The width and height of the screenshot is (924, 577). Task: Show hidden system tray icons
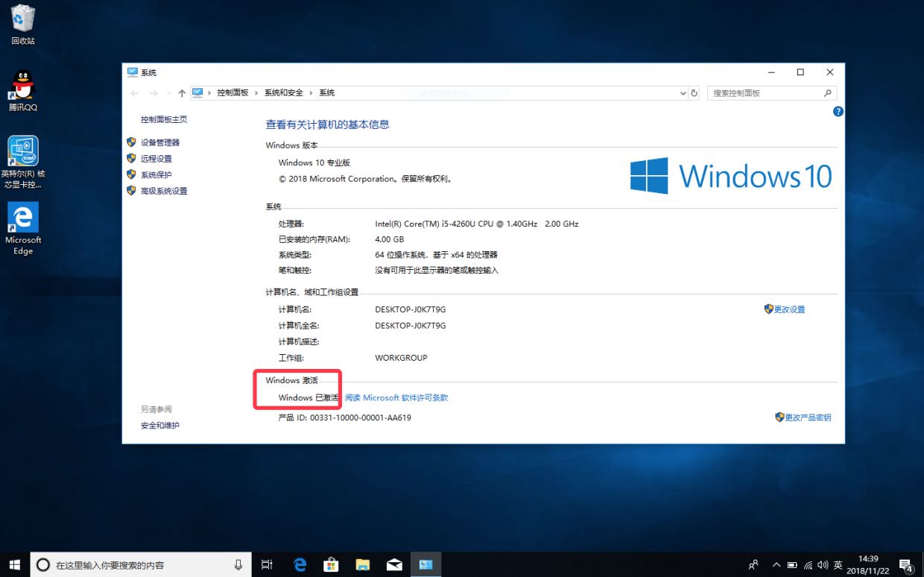point(776,565)
